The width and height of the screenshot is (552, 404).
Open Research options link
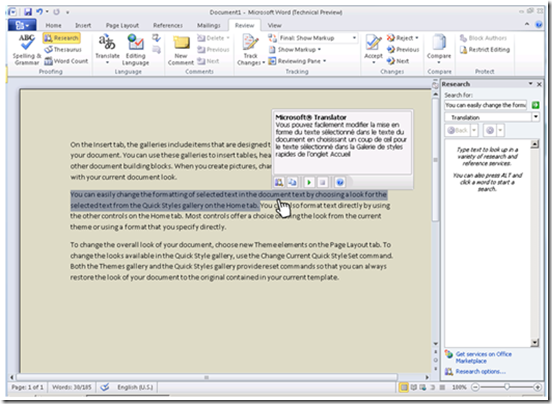point(480,372)
